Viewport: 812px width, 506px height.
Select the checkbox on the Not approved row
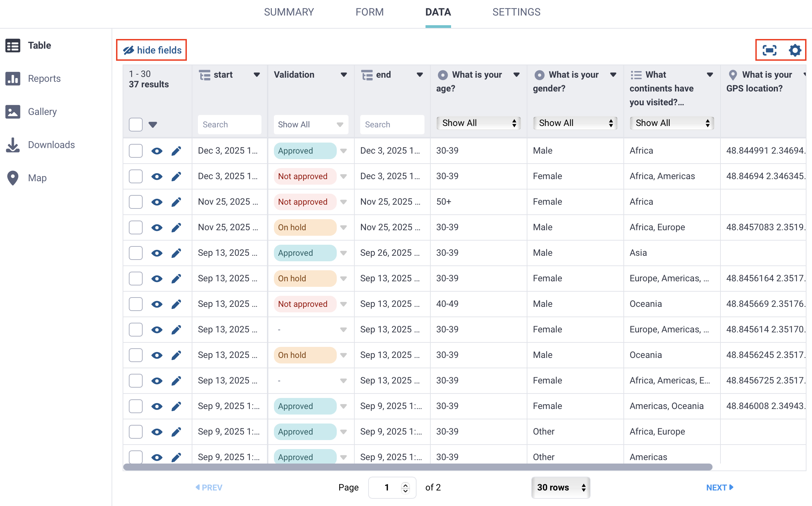click(135, 176)
